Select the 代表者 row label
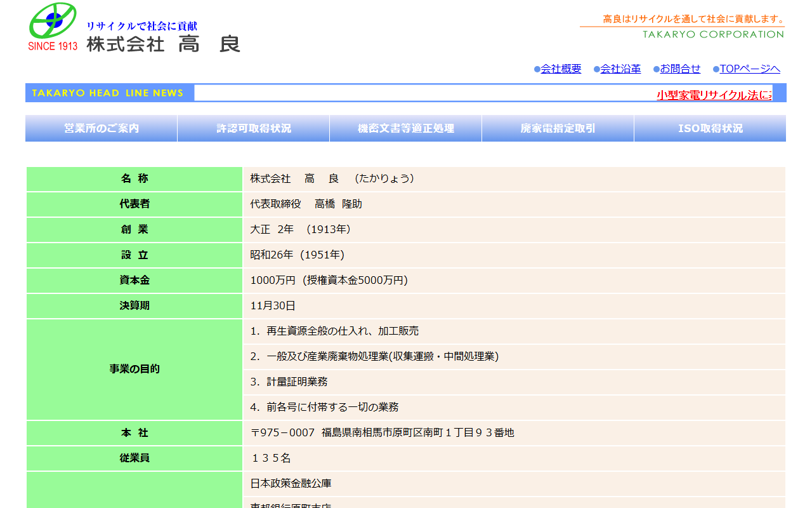 (134, 204)
